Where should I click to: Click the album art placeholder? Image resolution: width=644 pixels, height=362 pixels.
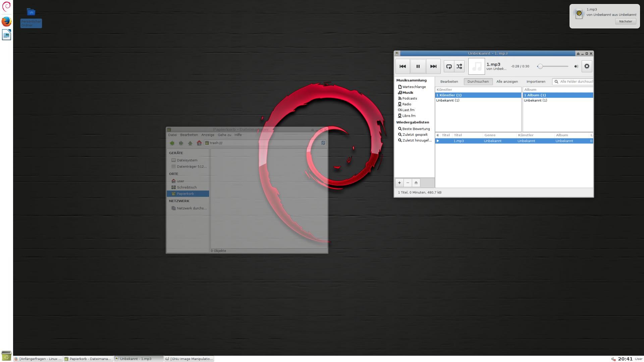click(x=476, y=66)
